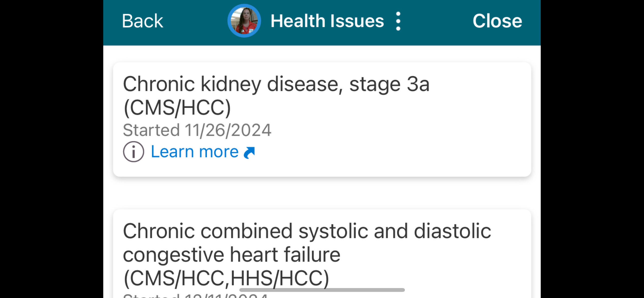The width and height of the screenshot is (644, 298).
Task: Click the Started 11/26/2024 date text
Action: click(x=197, y=130)
